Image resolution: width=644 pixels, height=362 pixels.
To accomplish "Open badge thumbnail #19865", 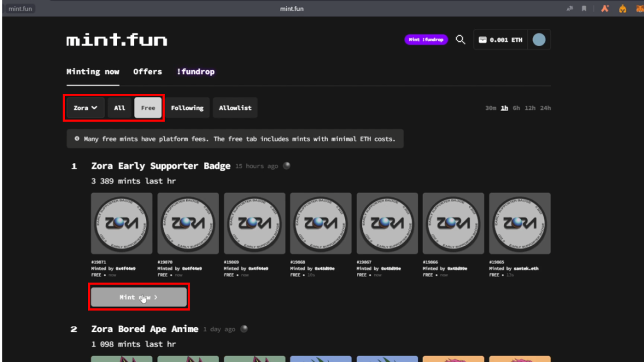I will [x=520, y=223].
